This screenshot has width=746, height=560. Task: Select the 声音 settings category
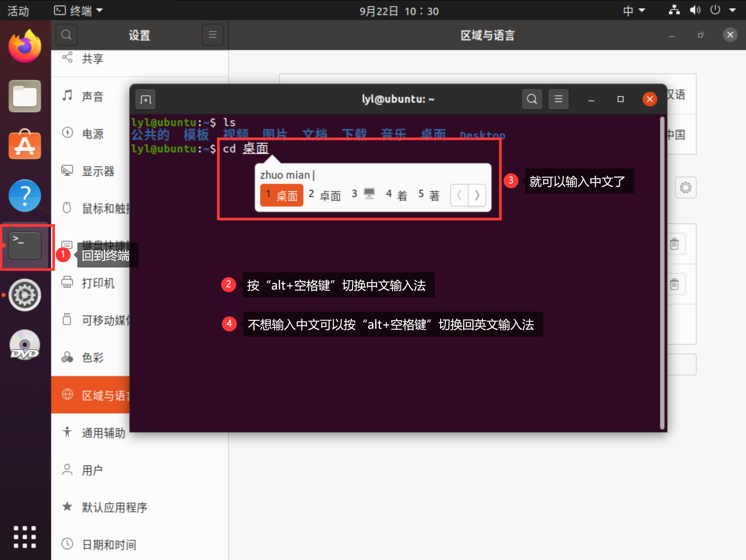pyautogui.click(x=93, y=96)
